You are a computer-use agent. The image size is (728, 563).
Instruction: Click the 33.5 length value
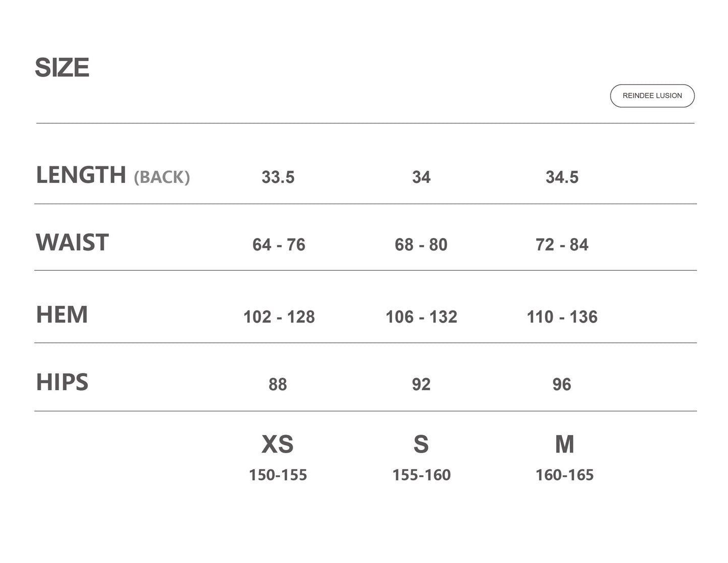coord(278,177)
